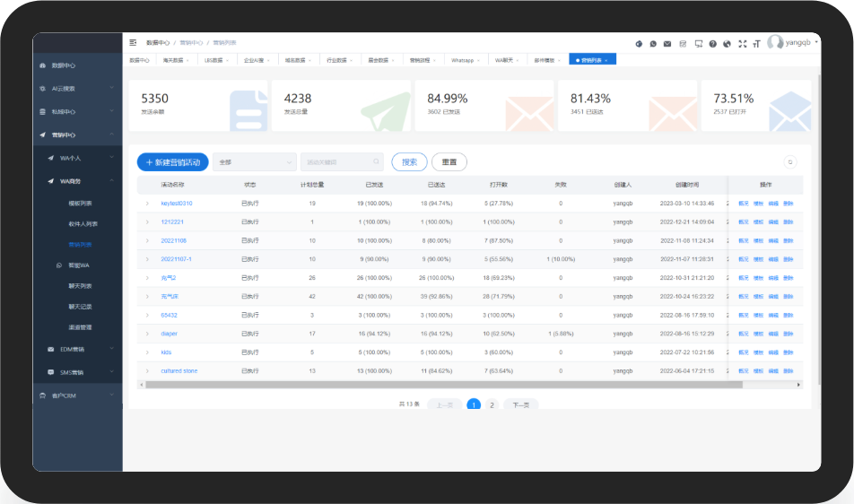Viewport: 854px width, 504px height.
Task: Open the mail envelope icon in header
Action: tap(667, 44)
